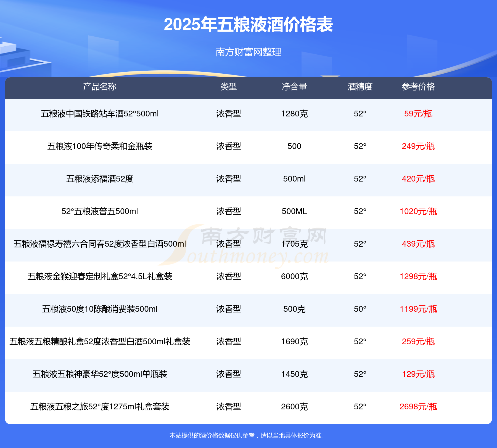
Task: Click net content "500ml" in the 添福酒 row
Action: (294, 179)
